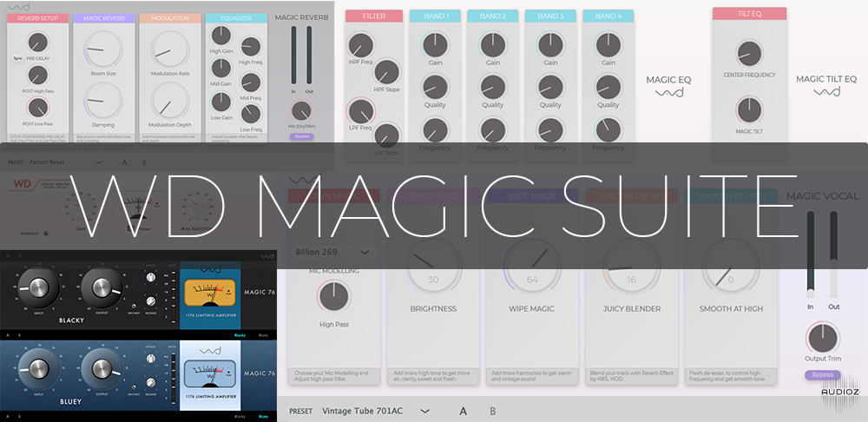Click the Attack knob on the Bluey compressor

click(x=150, y=359)
